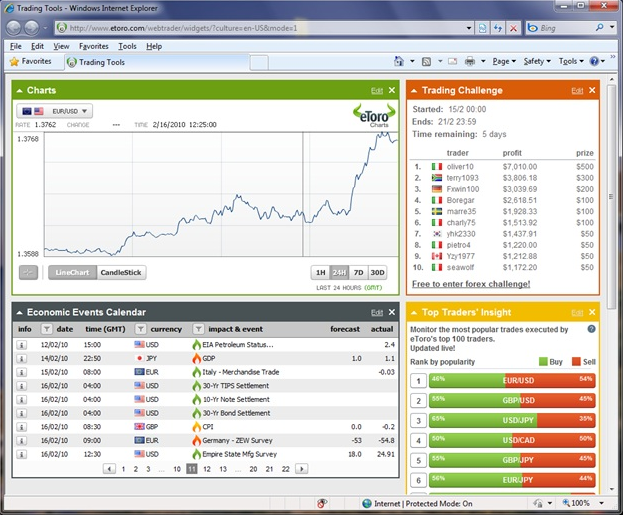Collapse the Top Traders' Insight triangle
Image resolution: width=623 pixels, height=515 pixels.
coord(414,312)
